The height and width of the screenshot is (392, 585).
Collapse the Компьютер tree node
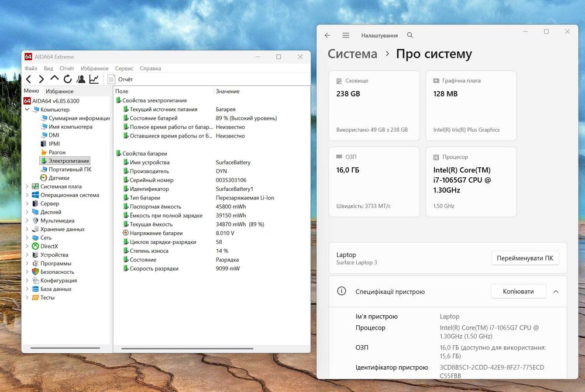coord(27,109)
